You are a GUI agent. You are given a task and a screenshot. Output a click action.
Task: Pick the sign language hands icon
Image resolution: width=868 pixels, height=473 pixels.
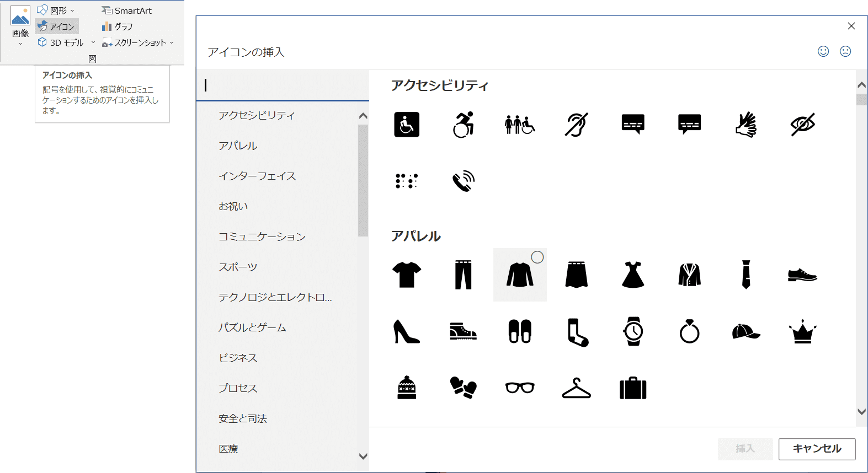[x=746, y=124]
